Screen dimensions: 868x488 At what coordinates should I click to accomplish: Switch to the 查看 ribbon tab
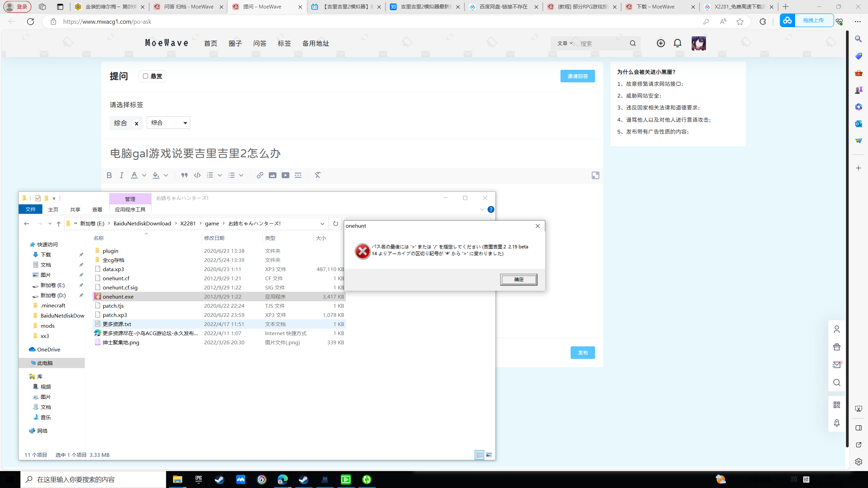[x=97, y=209]
